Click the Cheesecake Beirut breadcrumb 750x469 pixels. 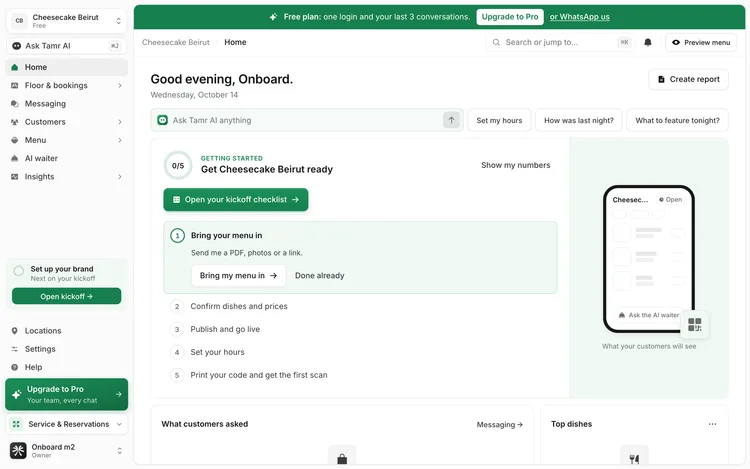pos(176,43)
